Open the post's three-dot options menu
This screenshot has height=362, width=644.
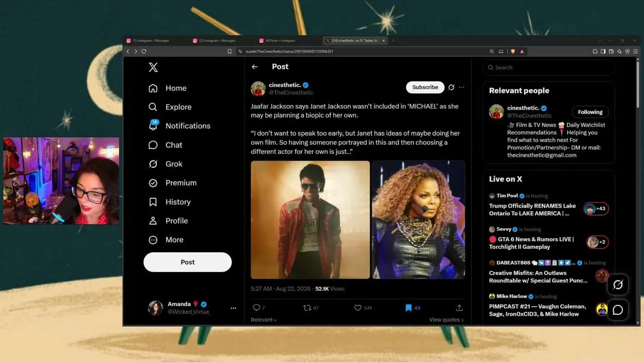tap(461, 87)
